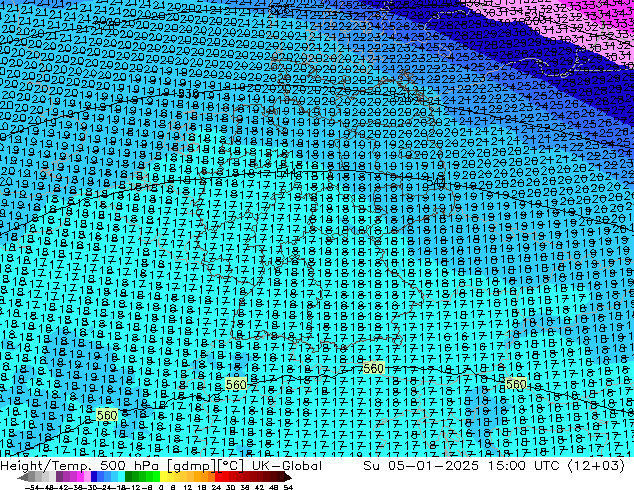Click the leftmost 560 contour label
634x490 pixels.
pyautogui.click(x=107, y=415)
